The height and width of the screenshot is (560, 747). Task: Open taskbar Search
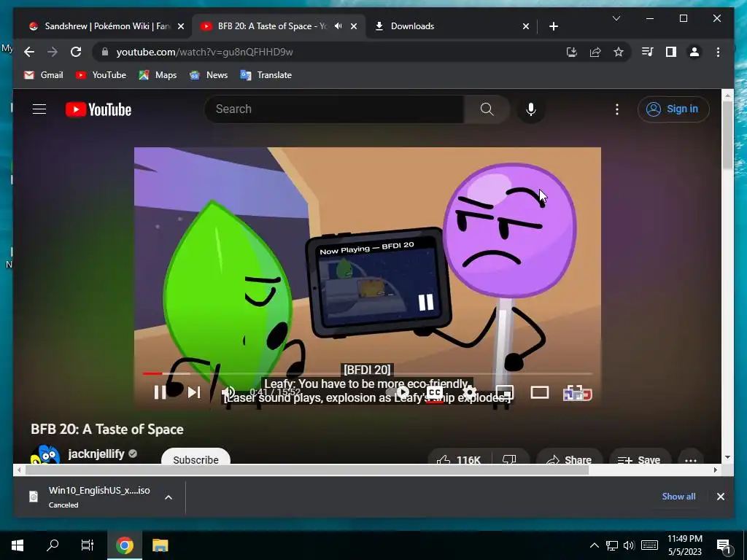pyautogui.click(x=53, y=545)
